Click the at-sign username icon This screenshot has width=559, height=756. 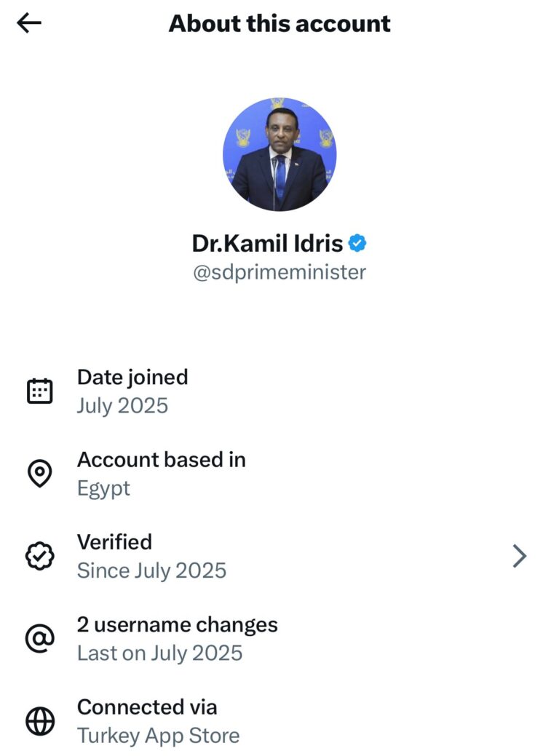[x=39, y=639]
